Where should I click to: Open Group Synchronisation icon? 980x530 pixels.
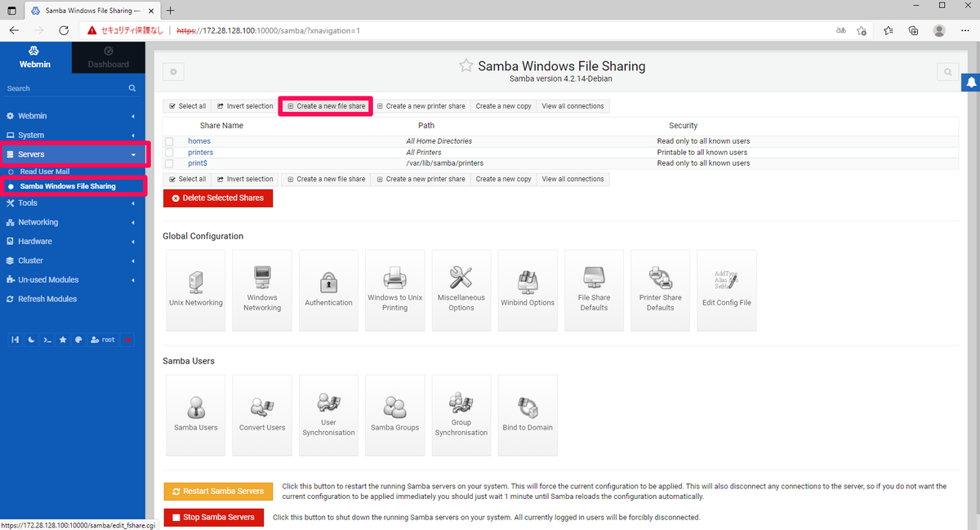[x=461, y=415]
